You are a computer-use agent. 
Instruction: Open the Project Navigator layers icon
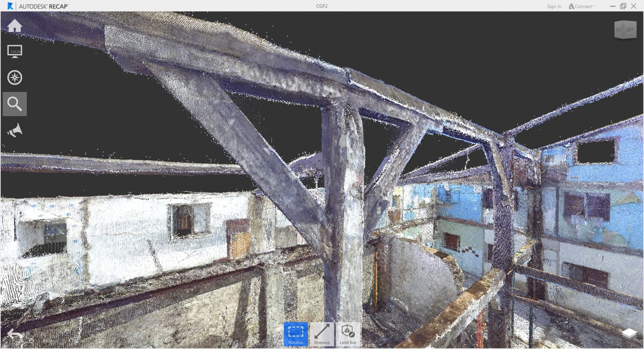(x=629, y=333)
